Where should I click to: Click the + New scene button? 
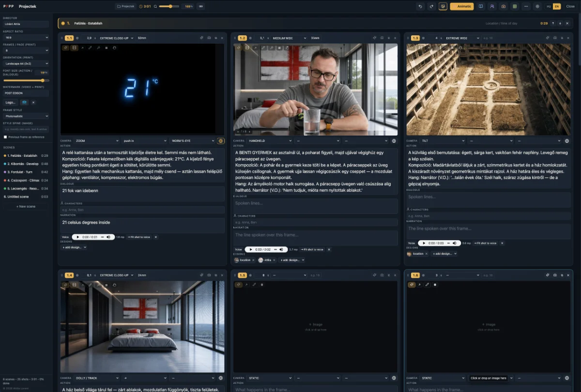pos(26,207)
